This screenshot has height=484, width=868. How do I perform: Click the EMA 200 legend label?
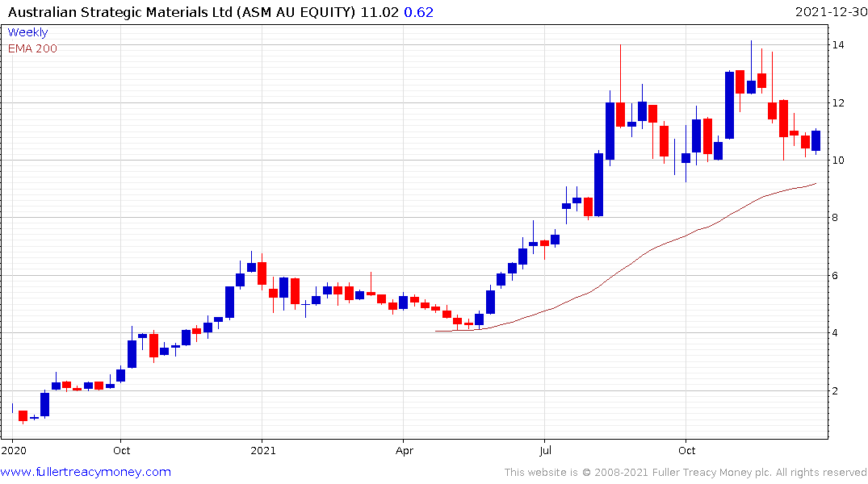pos(32,48)
